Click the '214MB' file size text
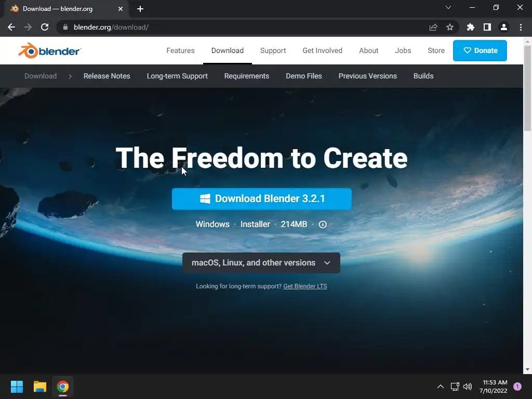Image resolution: width=532 pixels, height=399 pixels. [294, 224]
